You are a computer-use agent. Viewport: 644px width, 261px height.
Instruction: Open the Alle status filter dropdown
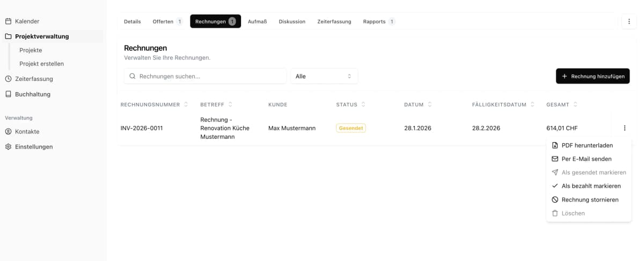[x=324, y=76]
